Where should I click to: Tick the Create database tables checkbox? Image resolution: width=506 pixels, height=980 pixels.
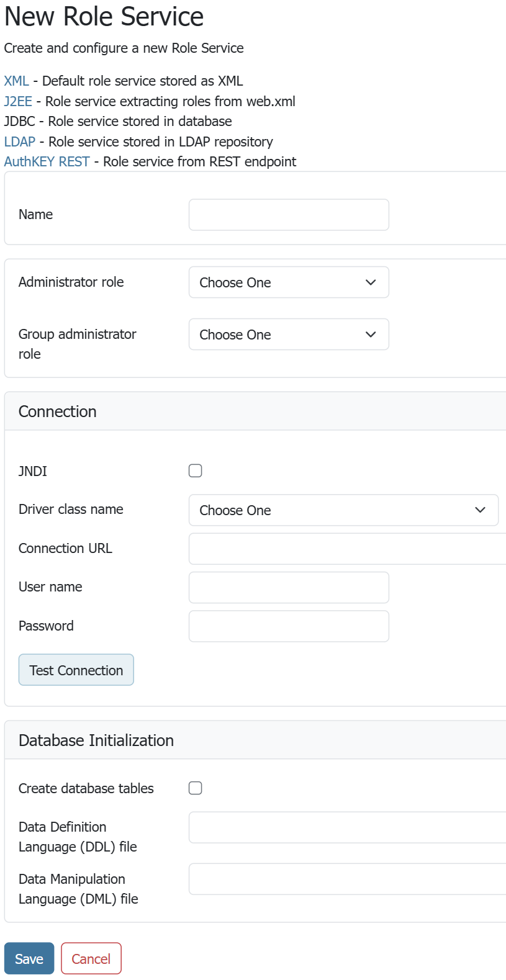point(196,788)
